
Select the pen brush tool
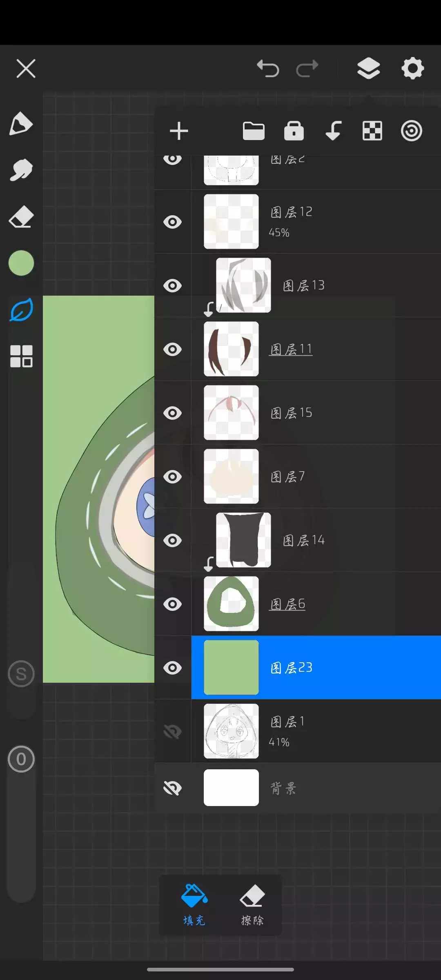click(21, 124)
